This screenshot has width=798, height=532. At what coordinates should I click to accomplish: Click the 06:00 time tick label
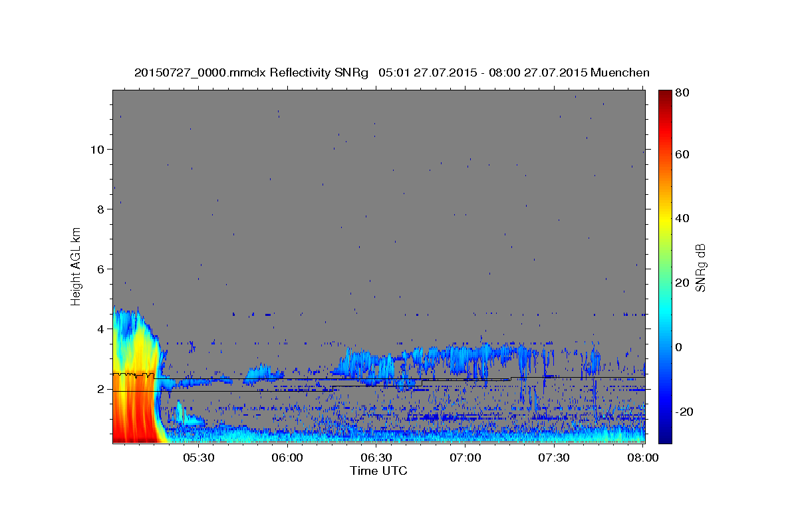287,458
